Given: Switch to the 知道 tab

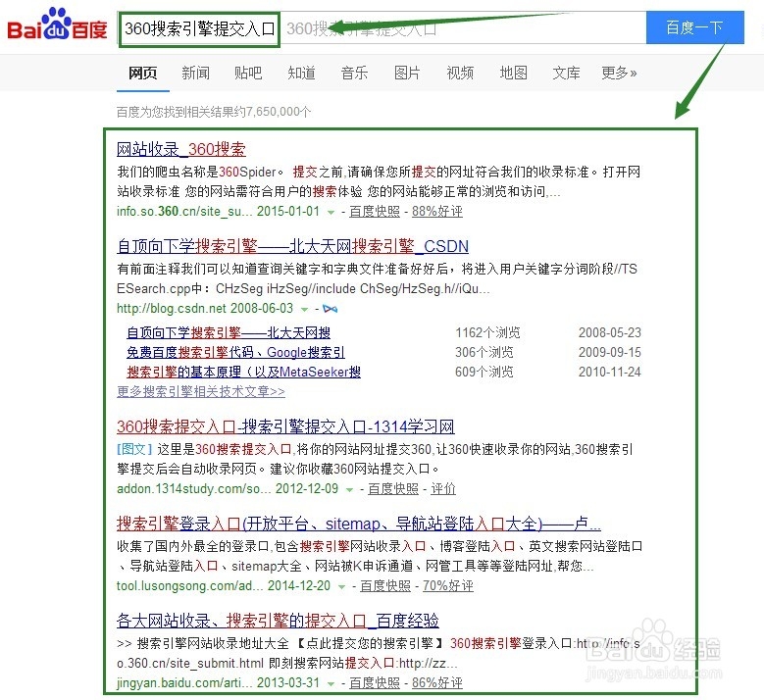Looking at the screenshot, I should [301, 74].
